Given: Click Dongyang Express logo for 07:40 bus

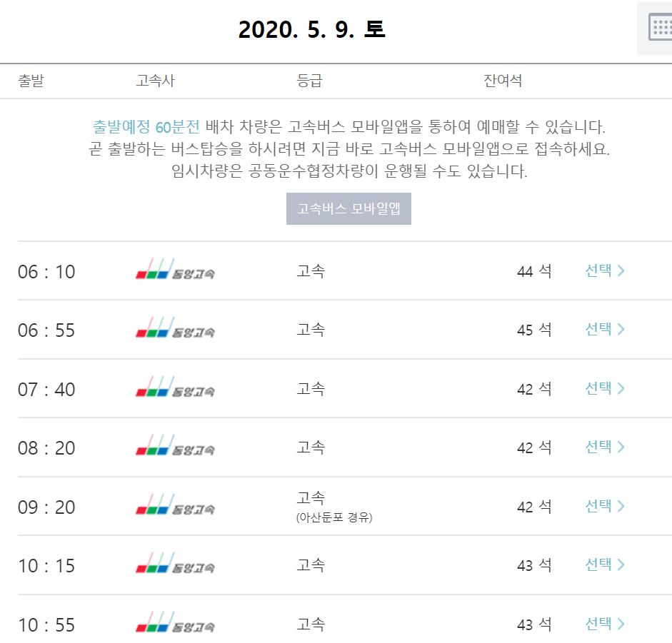Looking at the screenshot, I should 175,387.
